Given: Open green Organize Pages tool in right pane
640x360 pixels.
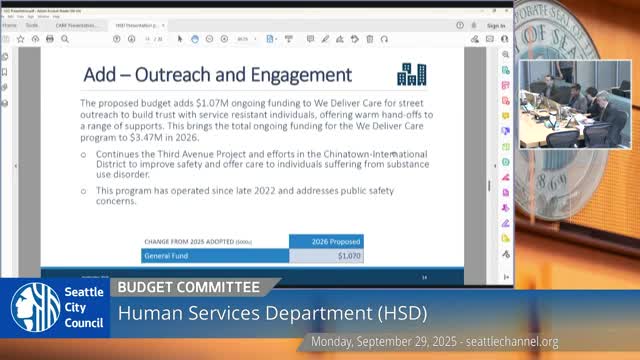Looking at the screenshot, I should pyautogui.click(x=506, y=147).
